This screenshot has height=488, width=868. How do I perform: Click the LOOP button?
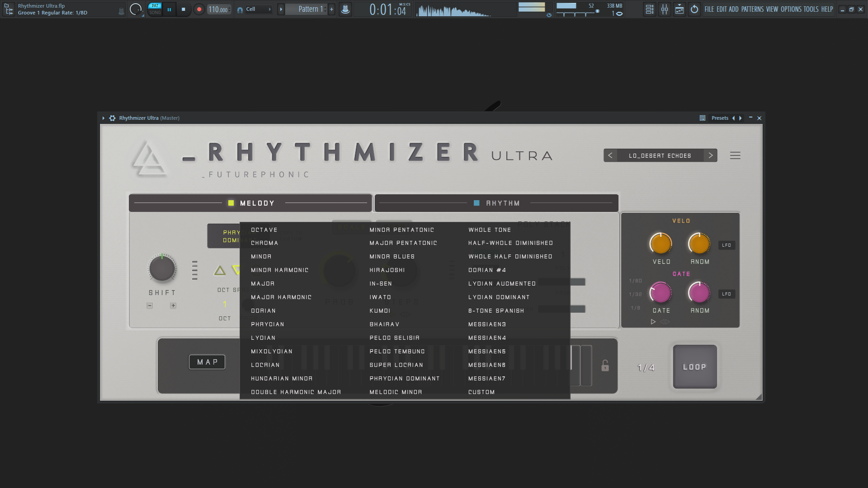click(695, 367)
